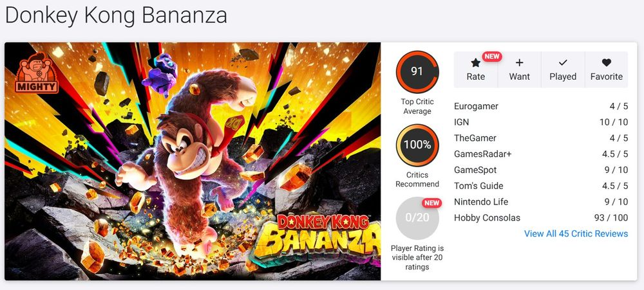Click the 0/20 Player Rating circle
This screenshot has width=644, height=290.
[x=417, y=218]
